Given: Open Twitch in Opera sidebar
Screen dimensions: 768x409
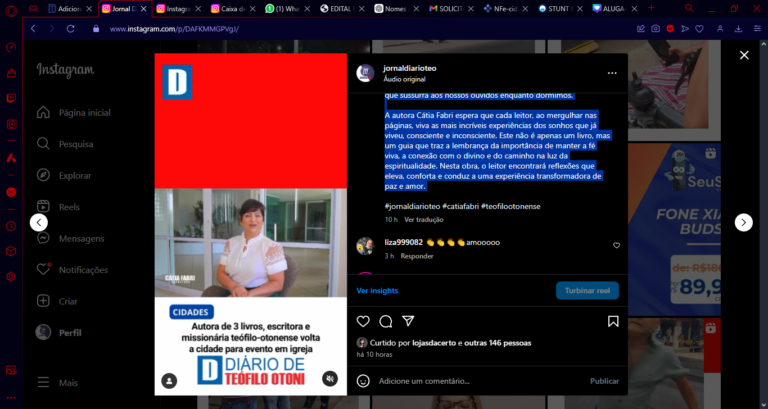Looking at the screenshot, I should click(11, 98).
